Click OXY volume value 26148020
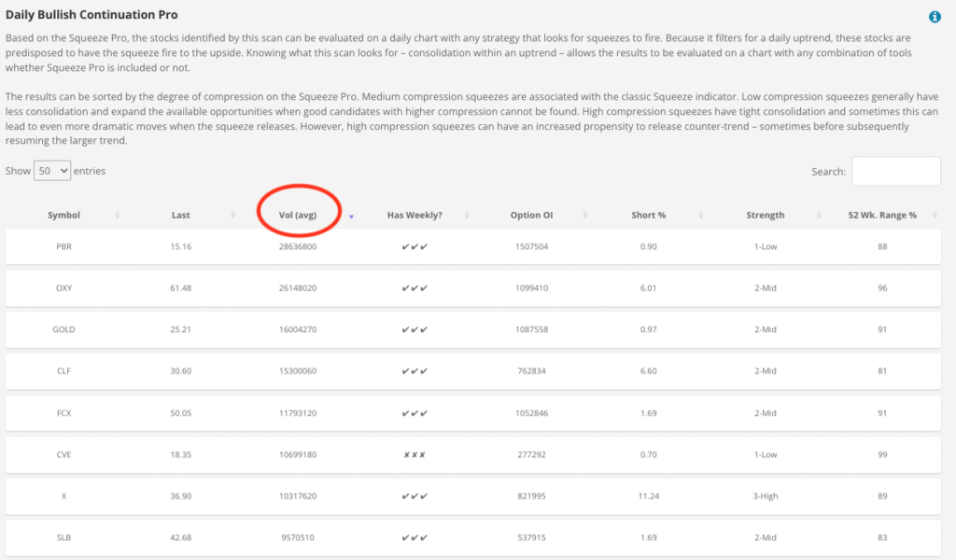956x560 pixels. point(298,288)
